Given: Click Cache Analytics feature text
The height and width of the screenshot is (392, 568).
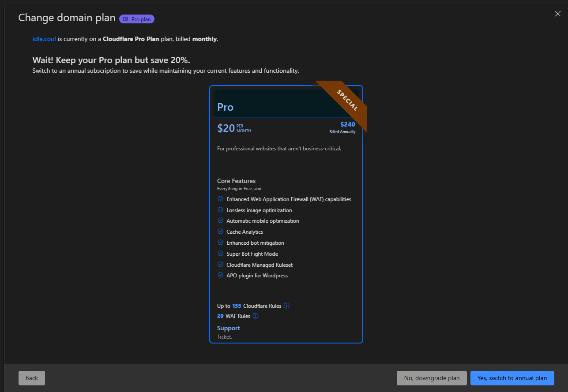Looking at the screenshot, I should point(245,232).
